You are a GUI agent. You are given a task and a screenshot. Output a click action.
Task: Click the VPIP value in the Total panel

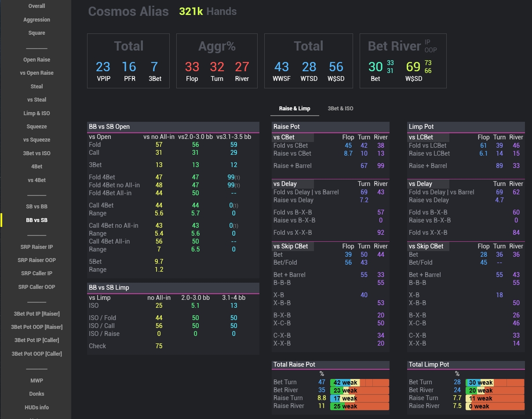point(102,67)
